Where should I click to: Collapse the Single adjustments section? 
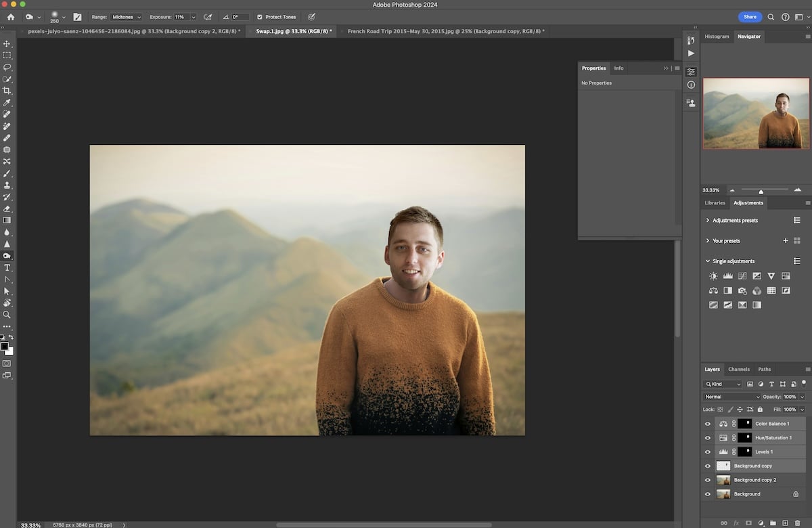708,261
